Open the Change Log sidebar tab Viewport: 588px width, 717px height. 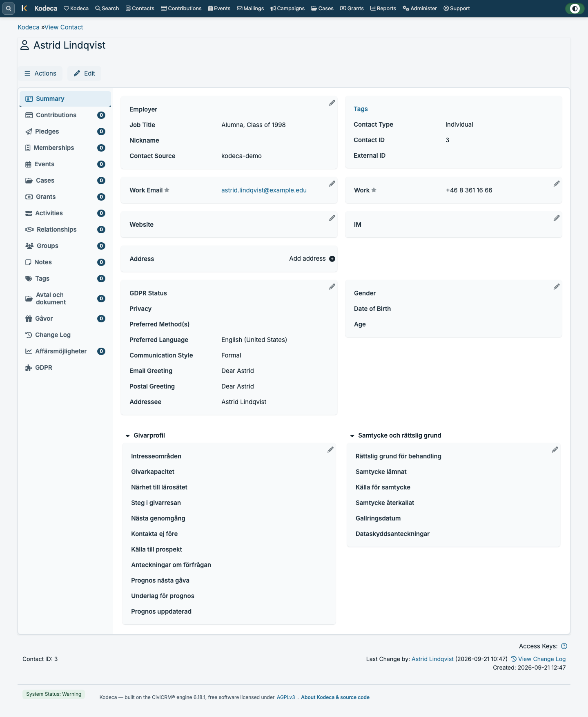pyautogui.click(x=65, y=335)
